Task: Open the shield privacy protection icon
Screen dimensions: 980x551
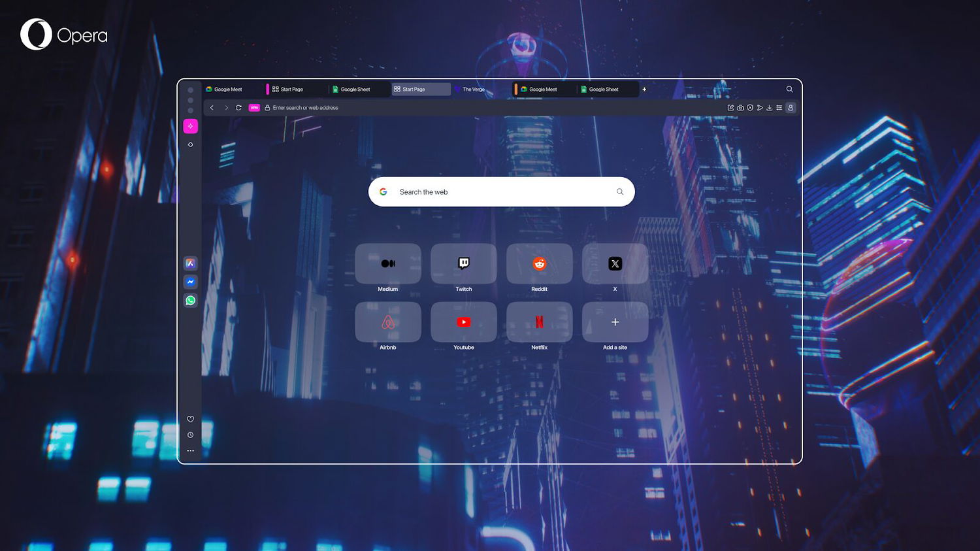Action: [x=750, y=108]
